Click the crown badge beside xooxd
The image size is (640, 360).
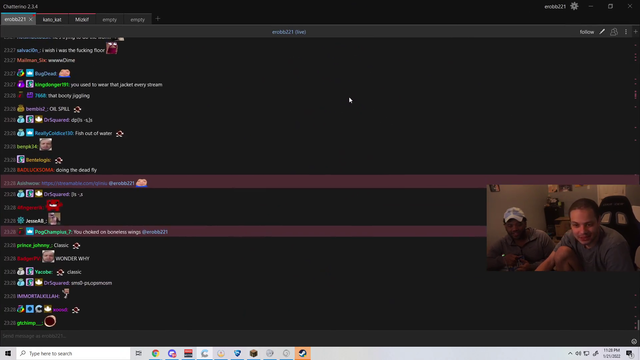pos(48,309)
